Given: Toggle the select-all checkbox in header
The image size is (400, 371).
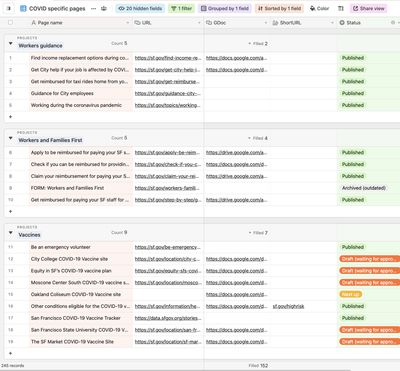Looking at the screenshot, I should 10,22.
